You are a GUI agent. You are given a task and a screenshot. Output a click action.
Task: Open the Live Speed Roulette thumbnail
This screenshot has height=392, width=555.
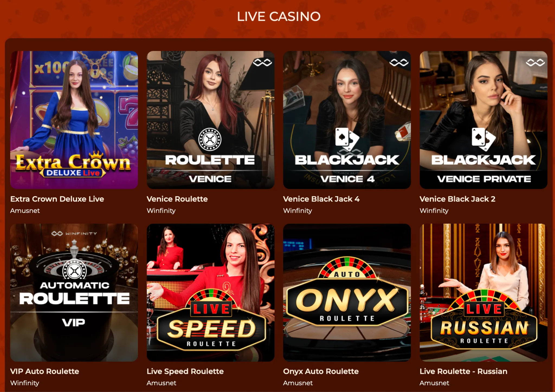(211, 293)
